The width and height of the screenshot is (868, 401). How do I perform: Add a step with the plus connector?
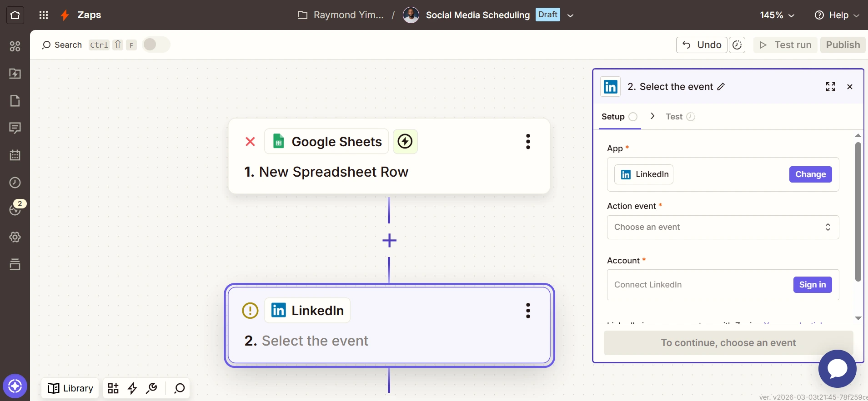389,240
